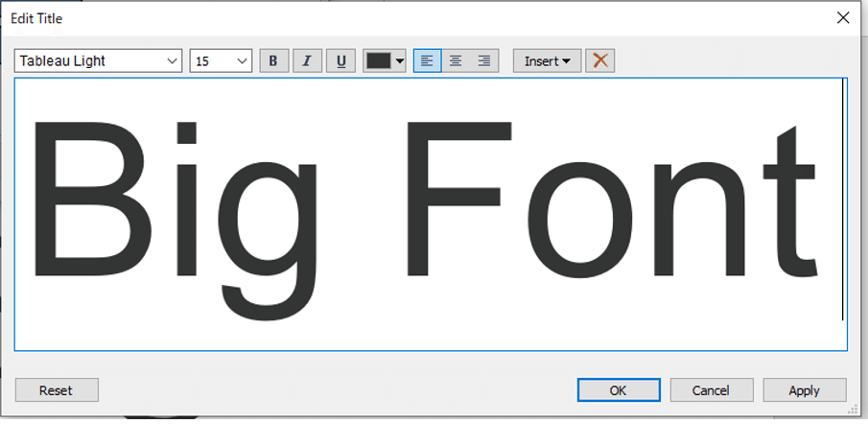
Task: Toggle bold formatting button
Action: [274, 60]
